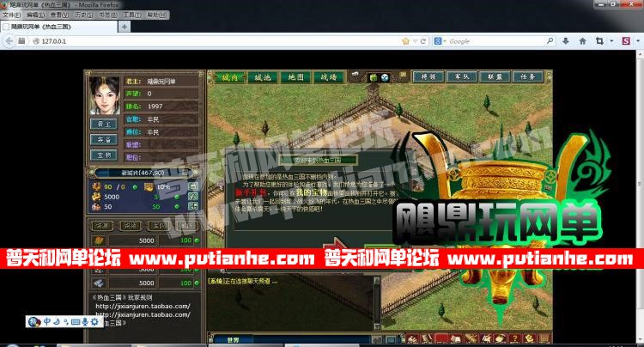Viewport: 644px width, 347px height.
Task: Click the 将领 generals button
Action: 428,76
